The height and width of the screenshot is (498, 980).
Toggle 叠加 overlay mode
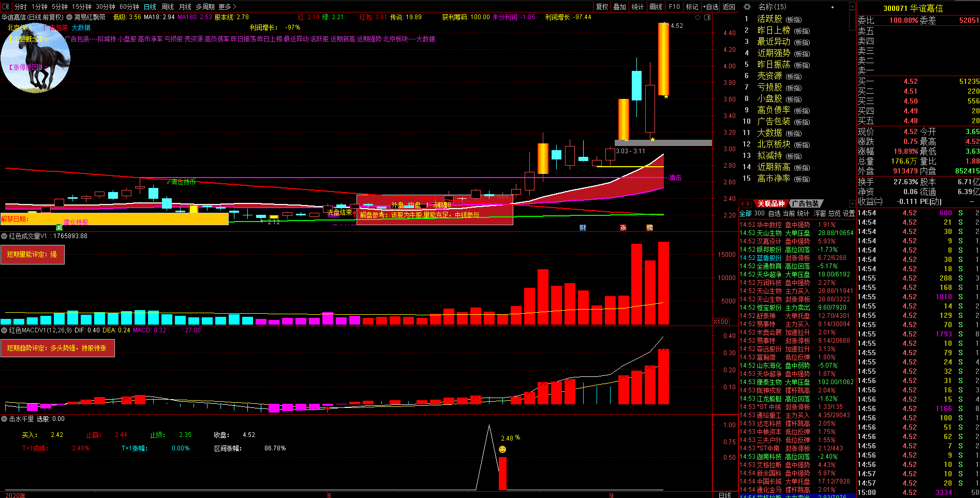[x=619, y=7]
